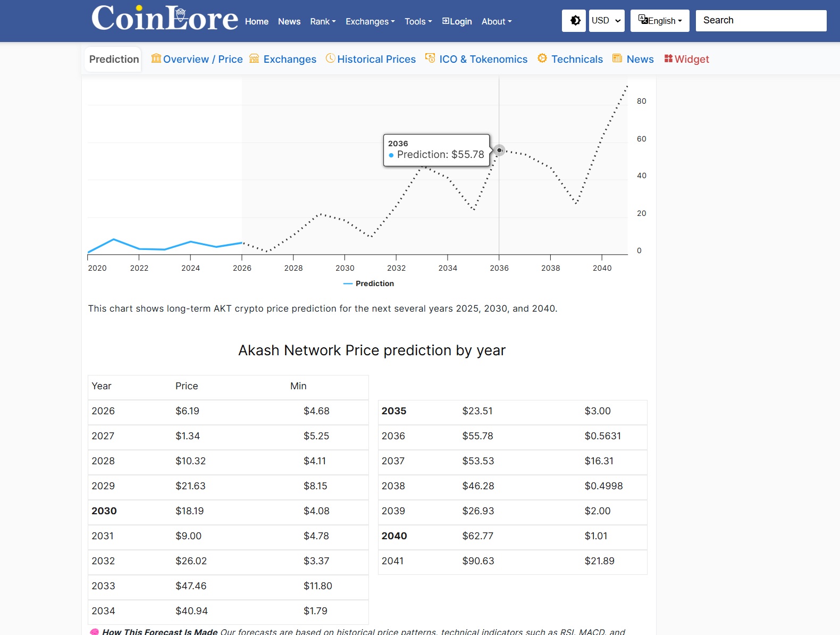Select the 2026 price $6.19 cell

pos(188,411)
